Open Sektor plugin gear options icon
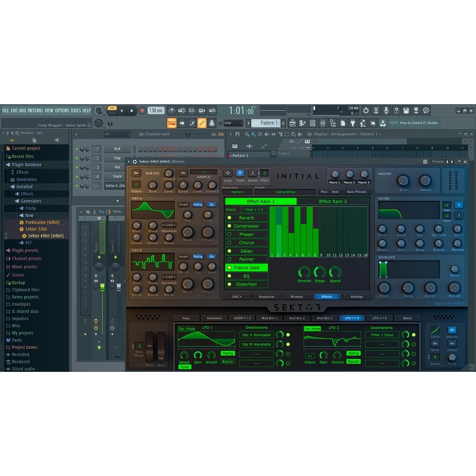 pos(135,161)
